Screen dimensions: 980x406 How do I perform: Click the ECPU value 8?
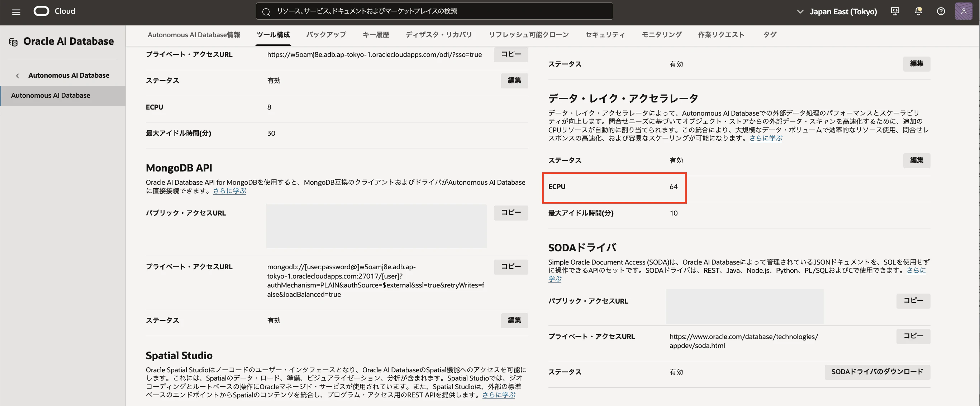269,107
